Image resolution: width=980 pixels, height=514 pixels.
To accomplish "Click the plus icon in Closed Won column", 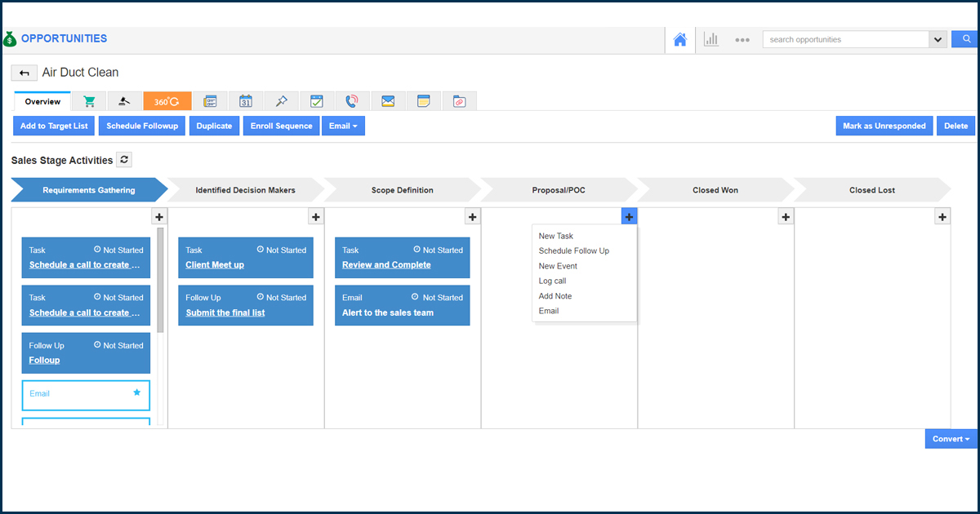I will (786, 217).
